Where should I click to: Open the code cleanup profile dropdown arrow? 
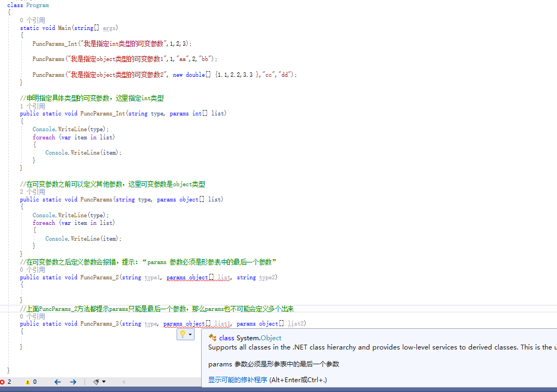(x=104, y=382)
